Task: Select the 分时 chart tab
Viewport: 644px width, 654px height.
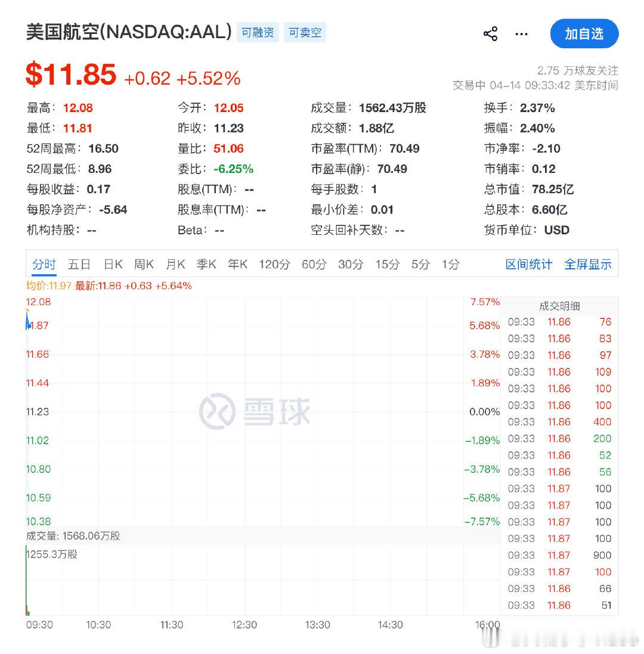Action: [x=44, y=265]
